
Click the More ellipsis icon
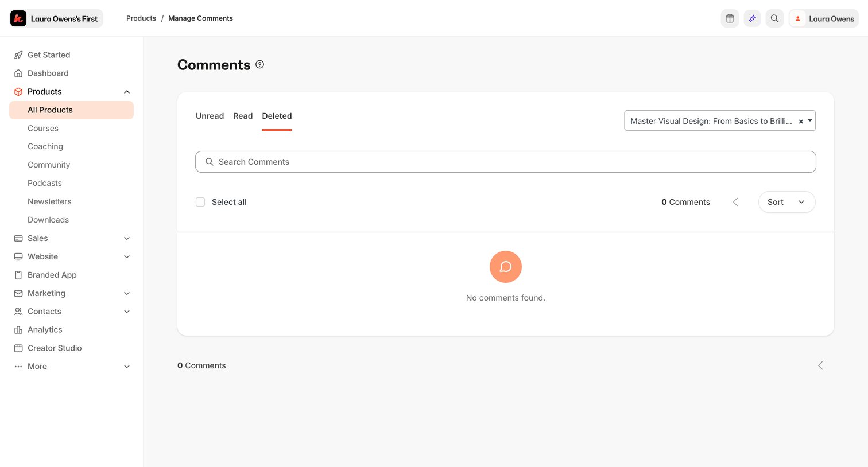(18, 367)
